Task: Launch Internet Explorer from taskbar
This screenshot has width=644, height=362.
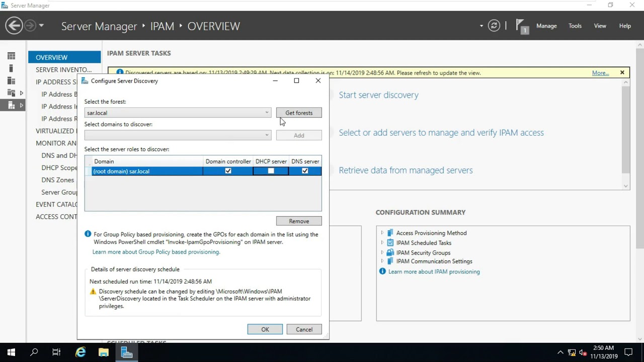Action: click(80, 352)
